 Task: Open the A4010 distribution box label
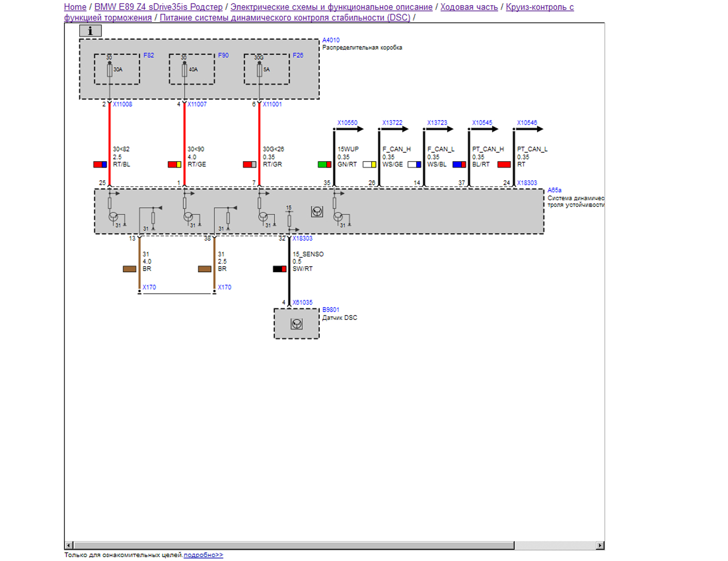click(331, 40)
